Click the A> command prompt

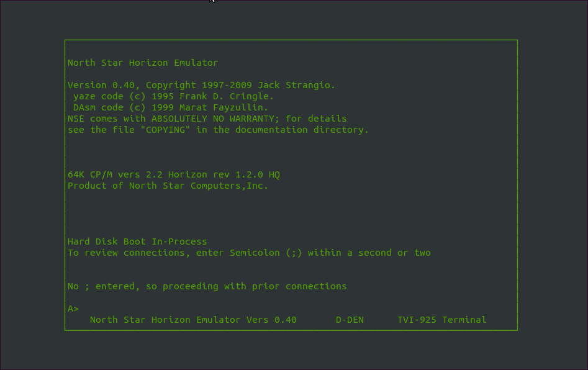tap(73, 309)
